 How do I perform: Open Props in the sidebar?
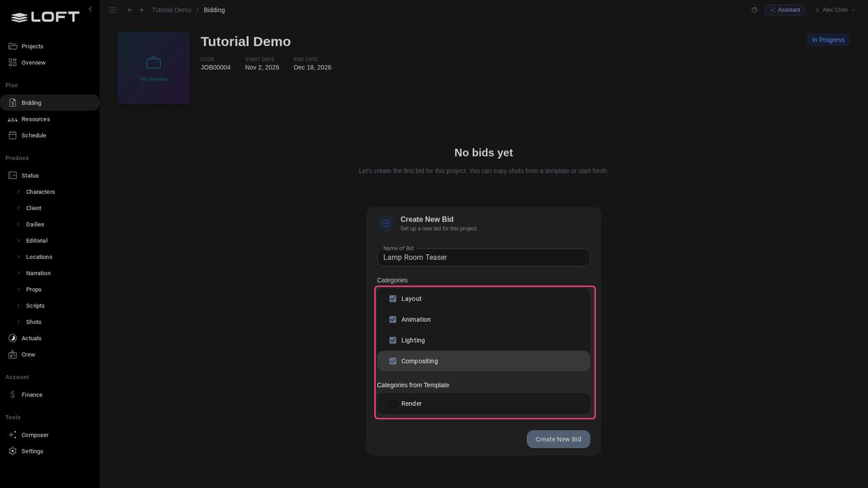point(34,289)
